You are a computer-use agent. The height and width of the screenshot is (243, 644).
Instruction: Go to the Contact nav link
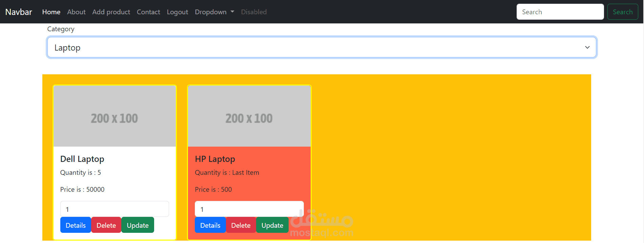[148, 12]
